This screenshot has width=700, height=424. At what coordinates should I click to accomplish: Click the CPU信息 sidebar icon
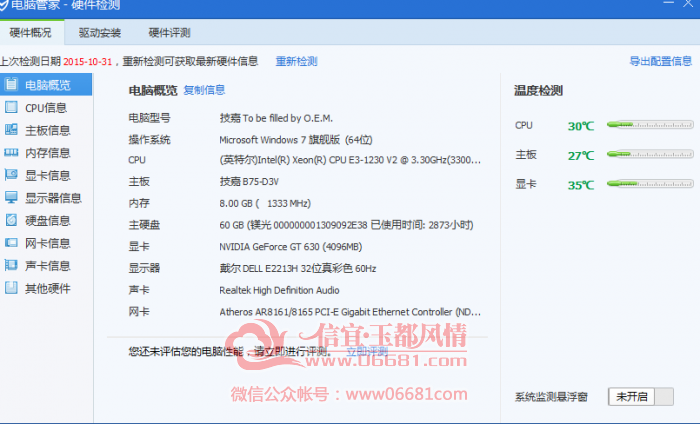click(11, 107)
